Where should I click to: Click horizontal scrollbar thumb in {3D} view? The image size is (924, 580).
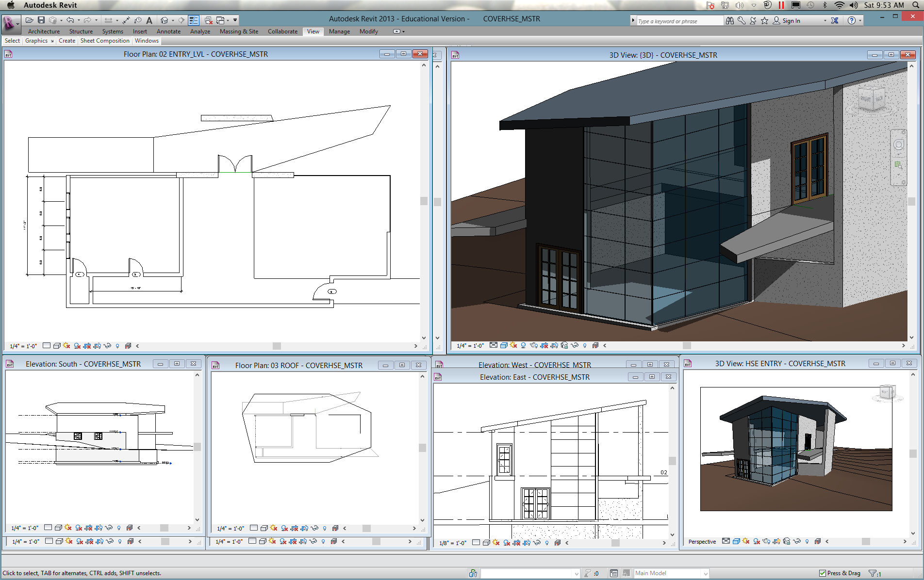[687, 346]
